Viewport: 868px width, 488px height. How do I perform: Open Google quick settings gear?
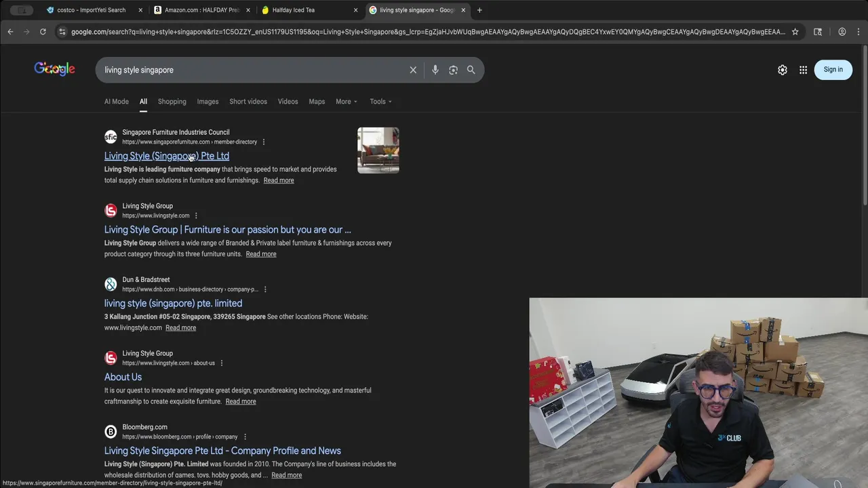(783, 70)
